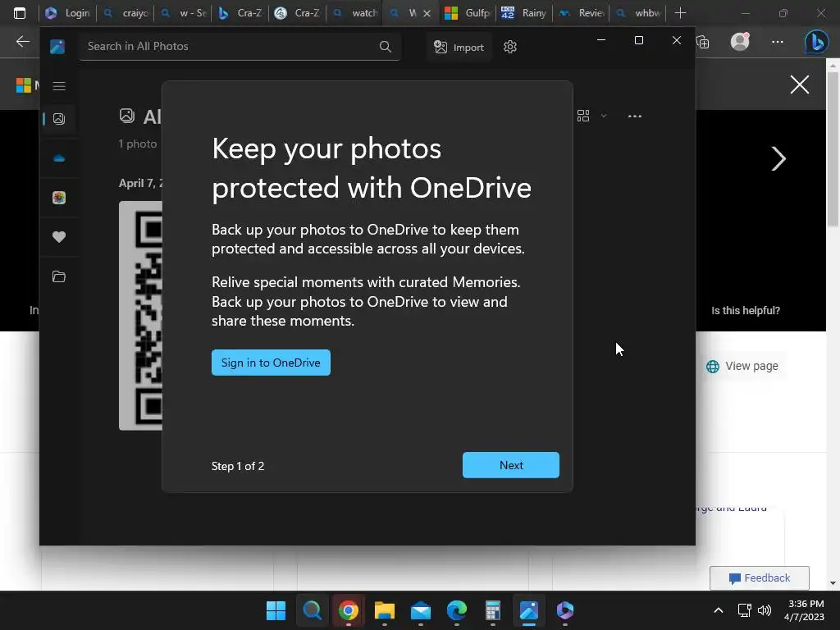
Task: Open the QR code photo thumbnail
Action: click(140, 316)
